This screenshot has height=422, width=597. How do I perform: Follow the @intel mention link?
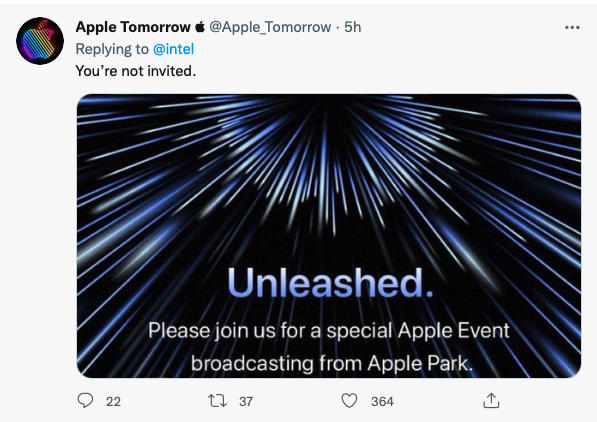coord(173,49)
